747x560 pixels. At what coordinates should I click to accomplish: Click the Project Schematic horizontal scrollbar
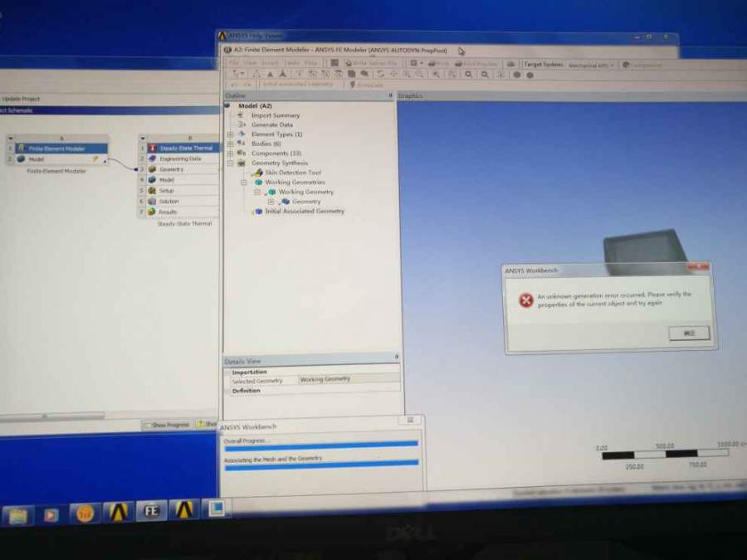tap(52, 416)
